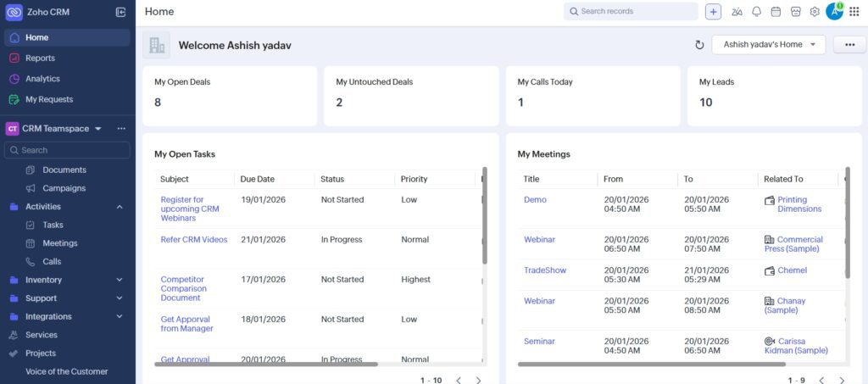The width and height of the screenshot is (868, 384).
Task: Click the Related To column header
Action: [783, 179]
